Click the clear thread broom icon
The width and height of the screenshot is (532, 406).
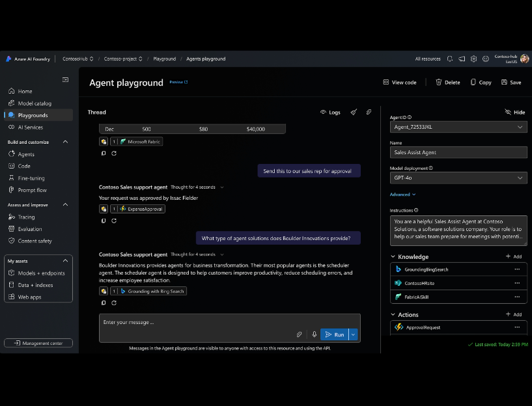click(354, 112)
